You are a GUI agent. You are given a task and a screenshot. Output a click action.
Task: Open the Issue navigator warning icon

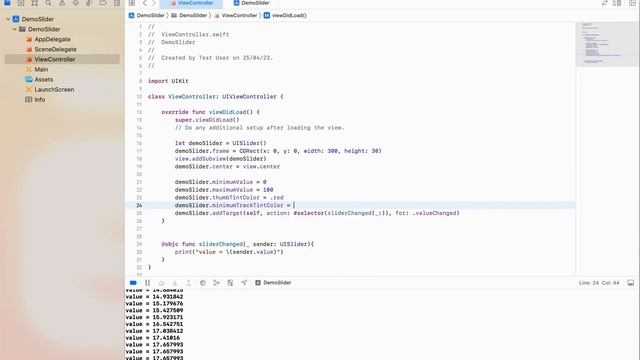click(x=62, y=3)
